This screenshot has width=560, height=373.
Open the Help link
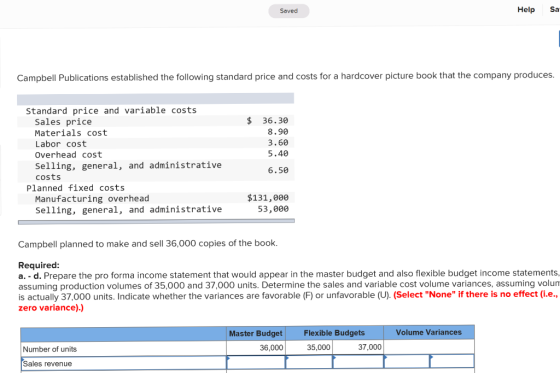(526, 10)
